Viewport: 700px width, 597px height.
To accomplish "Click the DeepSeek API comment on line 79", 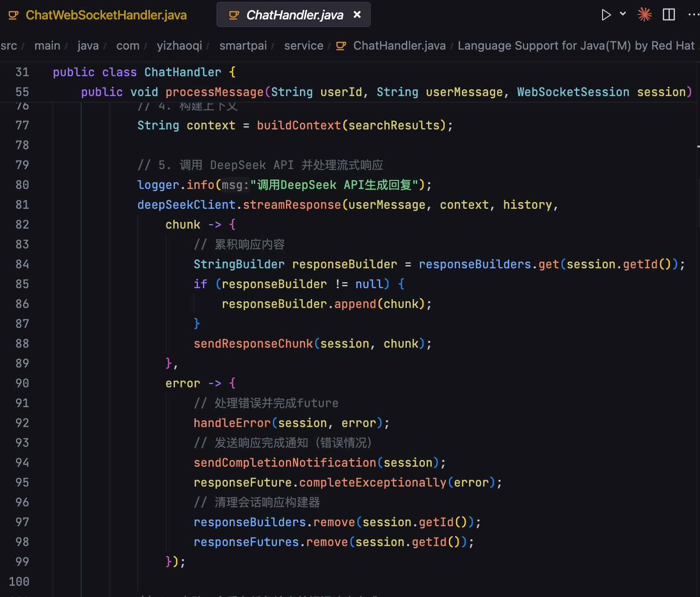I will click(260, 165).
